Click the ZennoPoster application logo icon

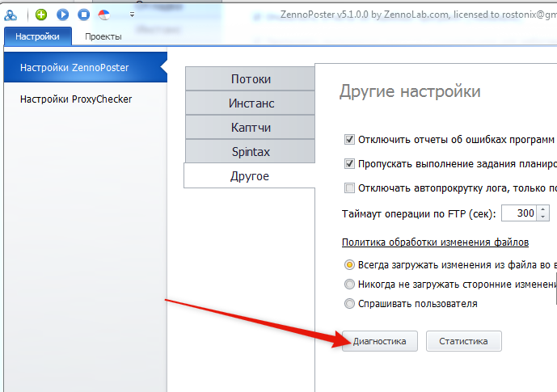coord(11,15)
